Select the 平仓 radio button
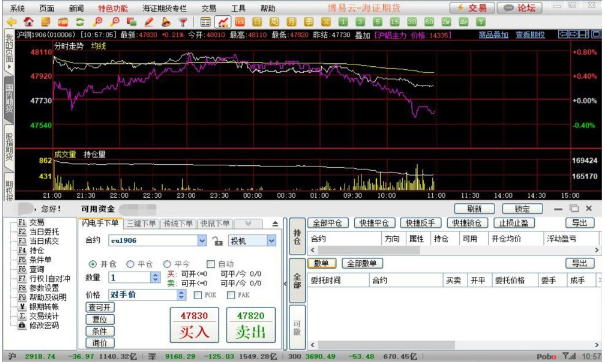Screen dimensions: 605x362 coord(130,264)
